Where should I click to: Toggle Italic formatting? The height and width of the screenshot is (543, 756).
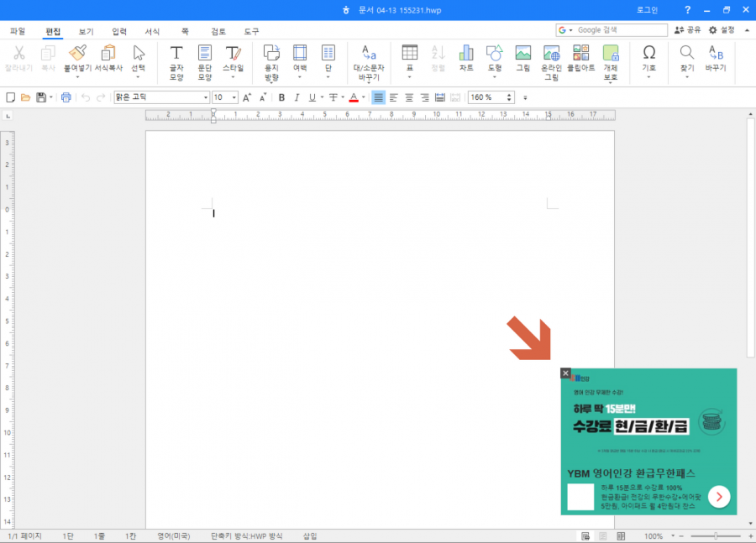297,97
